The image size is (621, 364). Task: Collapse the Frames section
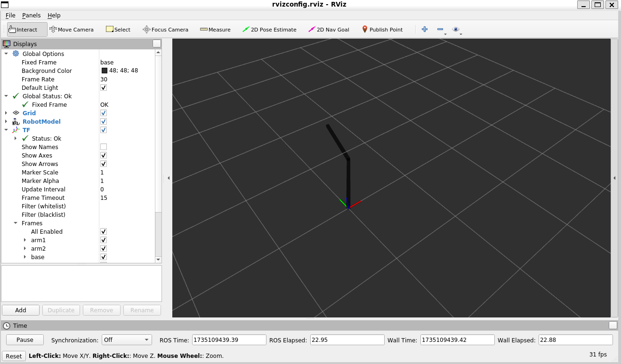click(x=16, y=223)
